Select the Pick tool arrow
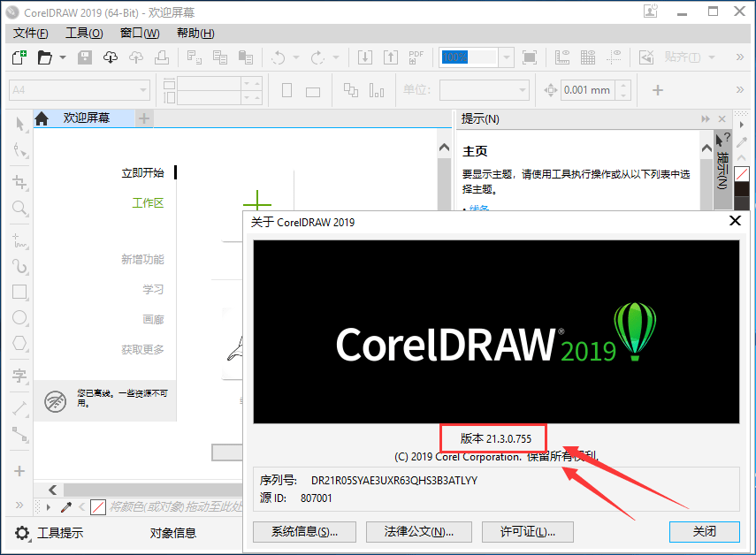Image resolution: width=756 pixels, height=555 pixels. click(19, 124)
